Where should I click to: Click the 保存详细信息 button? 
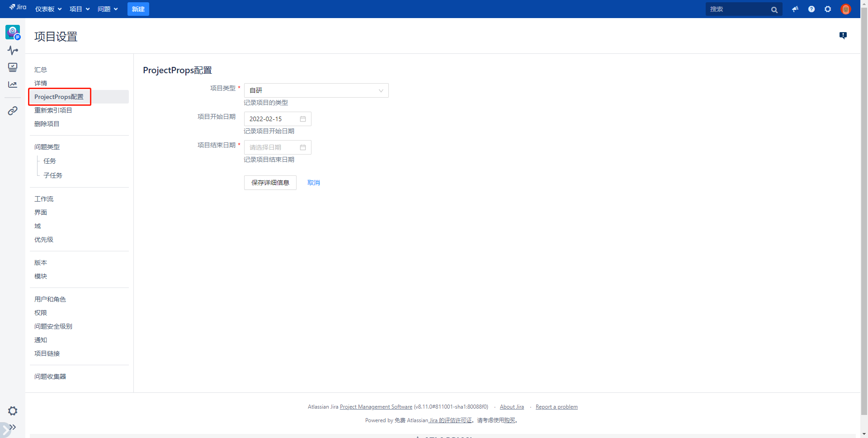coord(270,183)
